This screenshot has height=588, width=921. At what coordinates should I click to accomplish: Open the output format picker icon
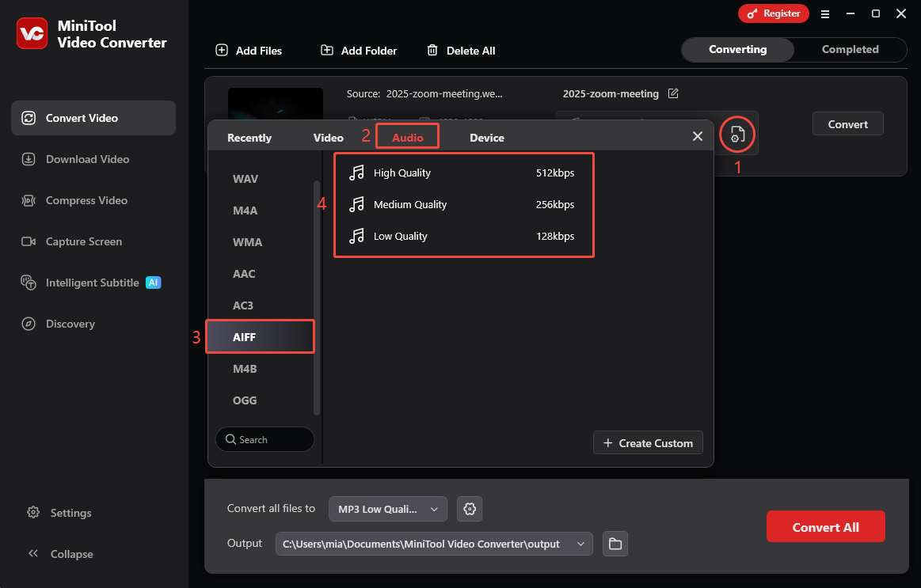pos(736,135)
